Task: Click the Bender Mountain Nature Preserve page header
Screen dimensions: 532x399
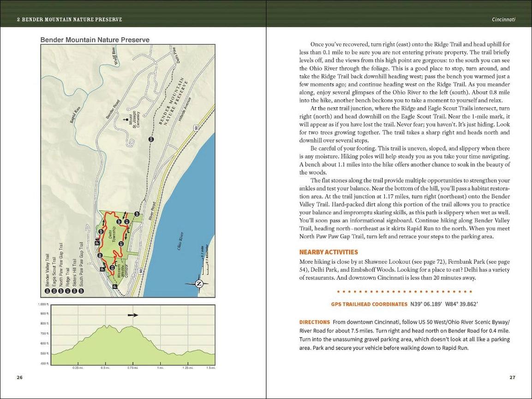Action: (69, 19)
